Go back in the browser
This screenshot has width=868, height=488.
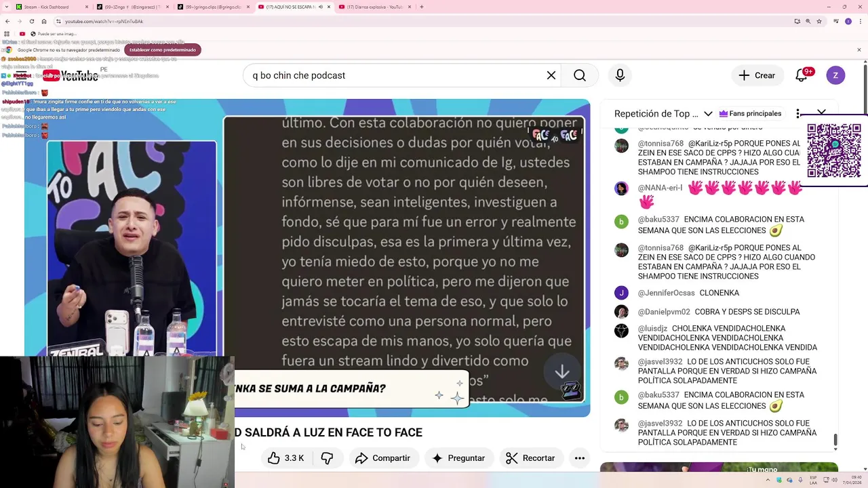pyautogui.click(x=7, y=21)
